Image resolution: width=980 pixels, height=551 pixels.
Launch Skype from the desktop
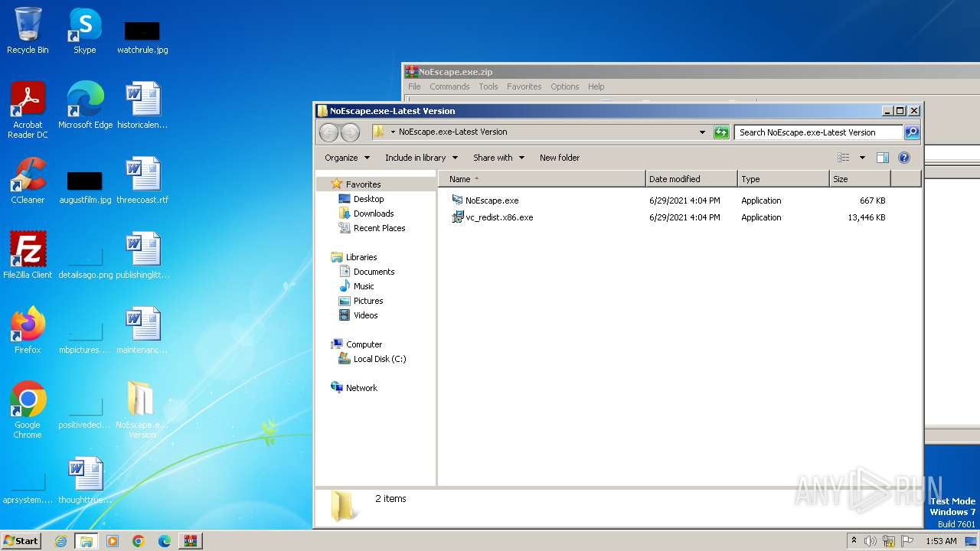pos(84,31)
